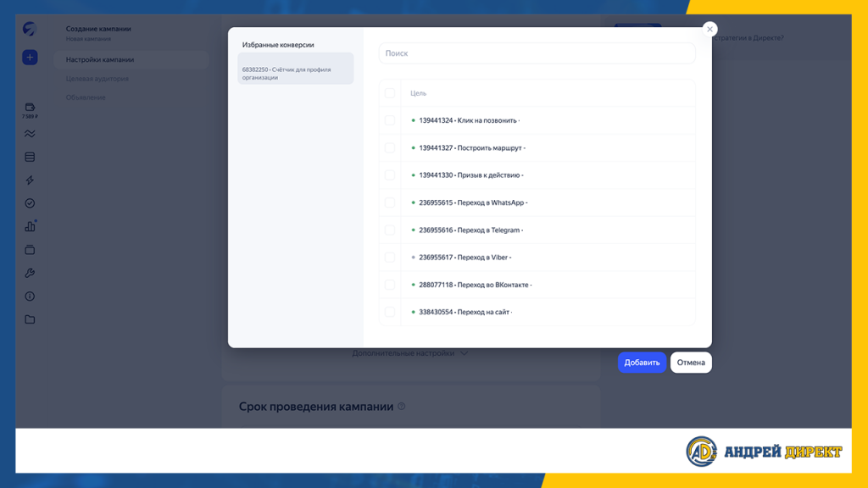
Task: Click the blue plus create button
Action: 30,58
